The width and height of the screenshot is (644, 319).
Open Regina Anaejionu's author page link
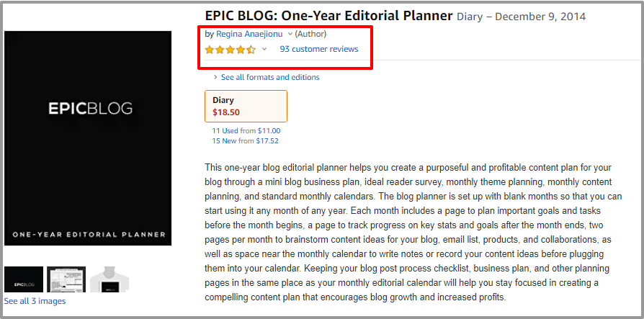(x=249, y=34)
